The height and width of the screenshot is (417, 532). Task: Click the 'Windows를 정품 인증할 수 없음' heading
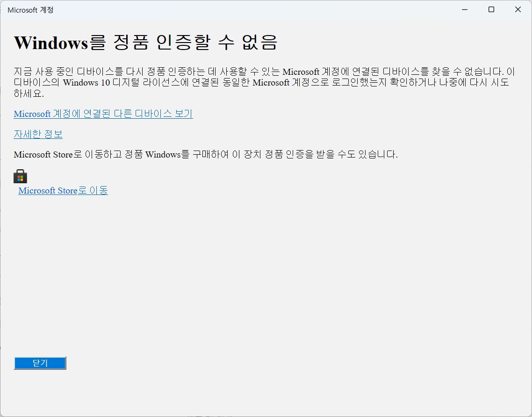point(146,43)
